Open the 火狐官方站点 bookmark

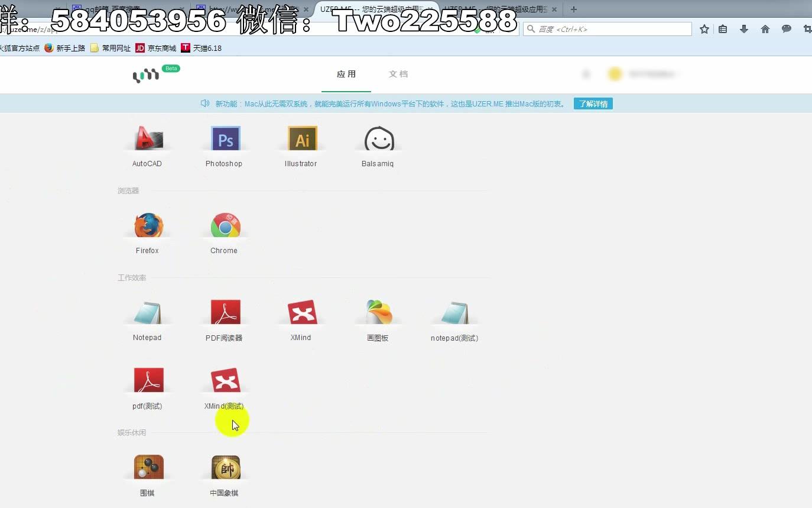(20, 48)
